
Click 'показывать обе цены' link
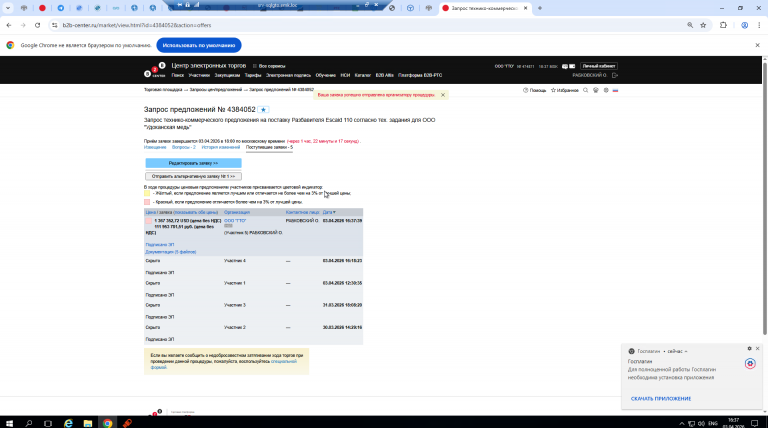click(195, 213)
